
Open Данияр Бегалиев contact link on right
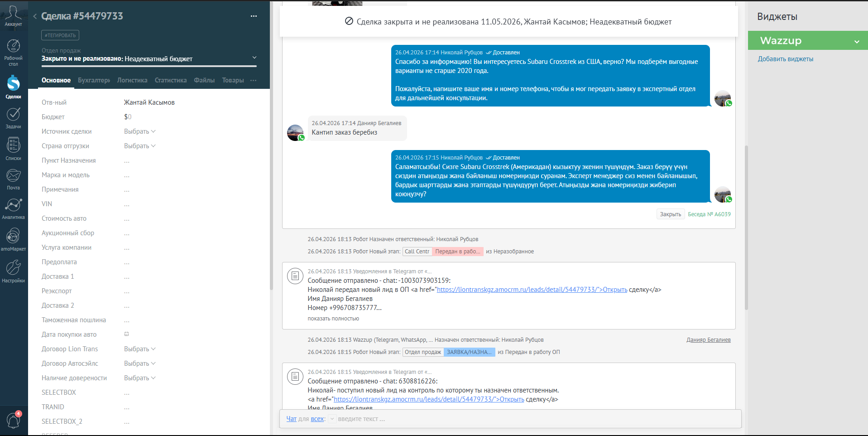tap(709, 340)
